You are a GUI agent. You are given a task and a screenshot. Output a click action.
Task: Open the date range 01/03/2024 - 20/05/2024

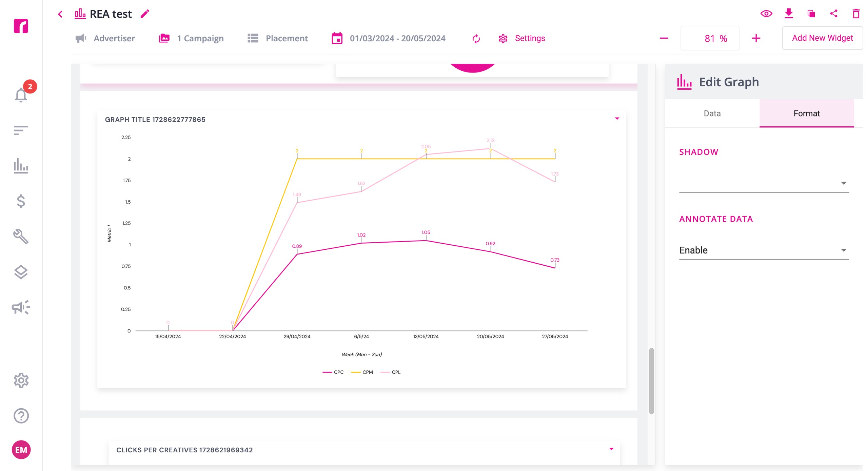point(388,38)
